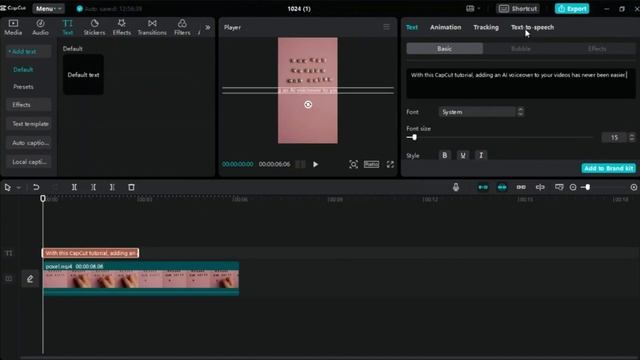The width and height of the screenshot is (640, 360).
Task: Click the text track icon
Action: pos(9,253)
